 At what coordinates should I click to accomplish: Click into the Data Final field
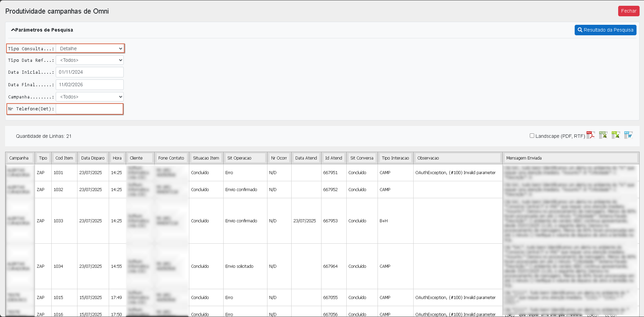pyautogui.click(x=90, y=85)
